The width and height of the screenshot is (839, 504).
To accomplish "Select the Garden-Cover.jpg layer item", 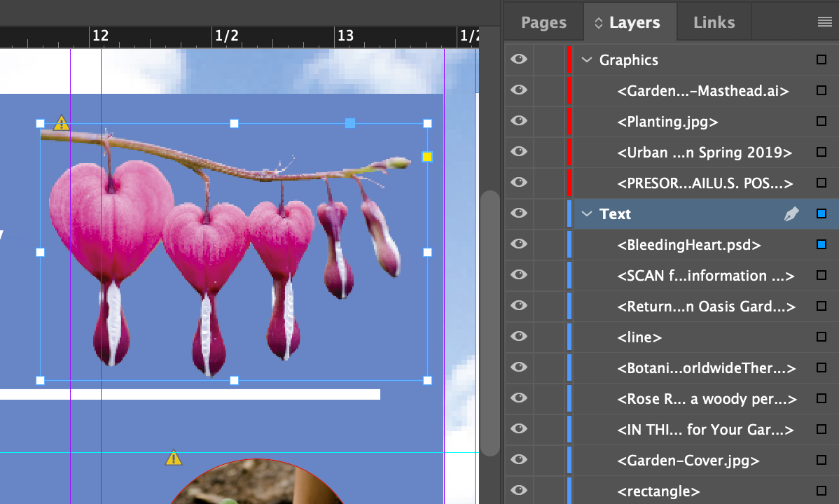I will [x=688, y=461].
